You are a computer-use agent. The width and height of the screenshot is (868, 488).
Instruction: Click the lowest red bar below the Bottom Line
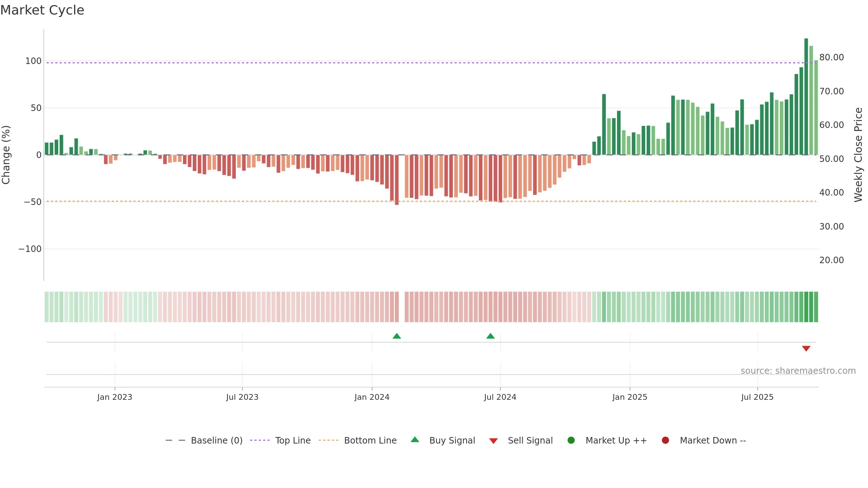[x=397, y=180]
